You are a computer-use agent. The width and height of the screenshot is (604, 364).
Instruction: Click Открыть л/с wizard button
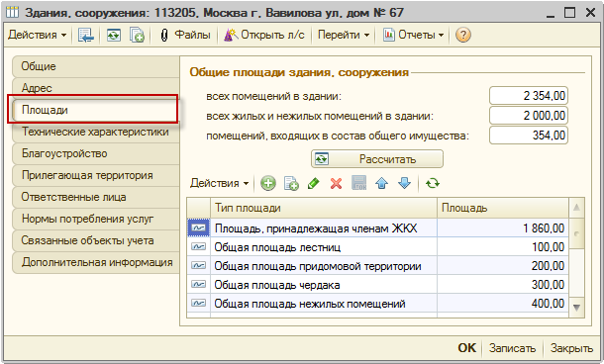pyautogui.click(x=264, y=35)
